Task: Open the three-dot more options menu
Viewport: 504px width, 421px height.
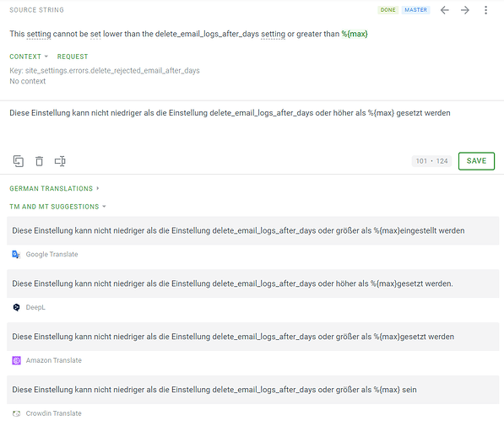Action: point(485,10)
